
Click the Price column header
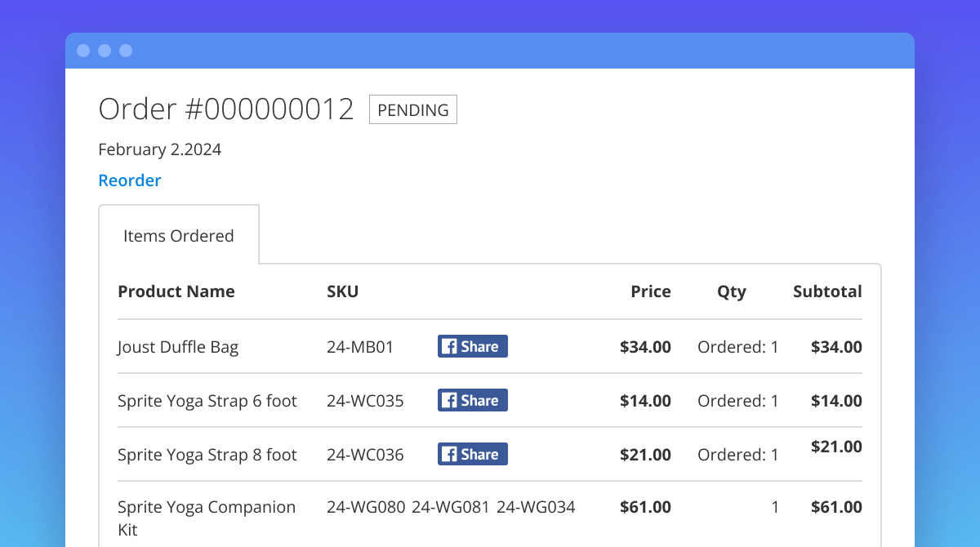650,291
